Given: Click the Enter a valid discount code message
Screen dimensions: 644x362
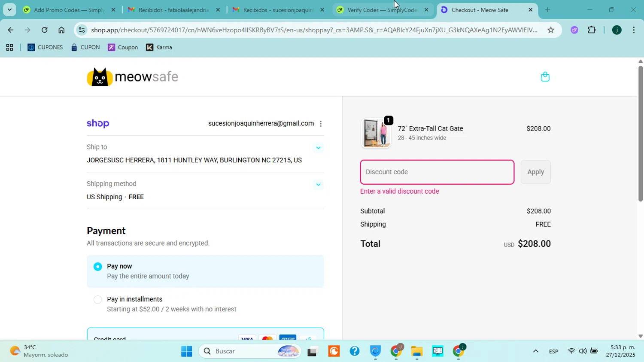Looking at the screenshot, I should point(399,192).
